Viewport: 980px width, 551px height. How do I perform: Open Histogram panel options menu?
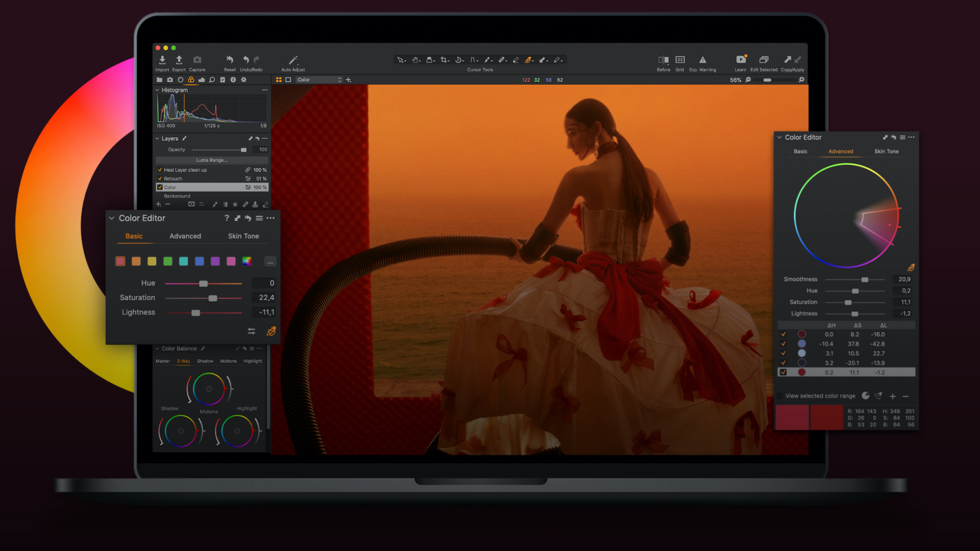tap(264, 90)
